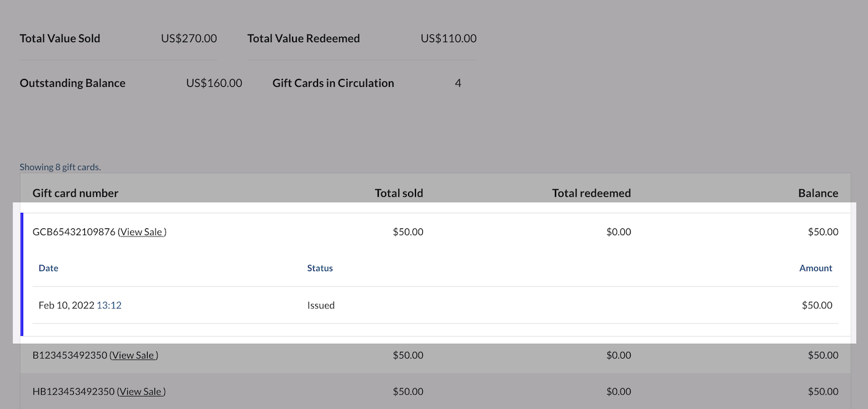Click the Outstanding Balance US$160.00 amount
868x409 pixels.
pyautogui.click(x=214, y=83)
